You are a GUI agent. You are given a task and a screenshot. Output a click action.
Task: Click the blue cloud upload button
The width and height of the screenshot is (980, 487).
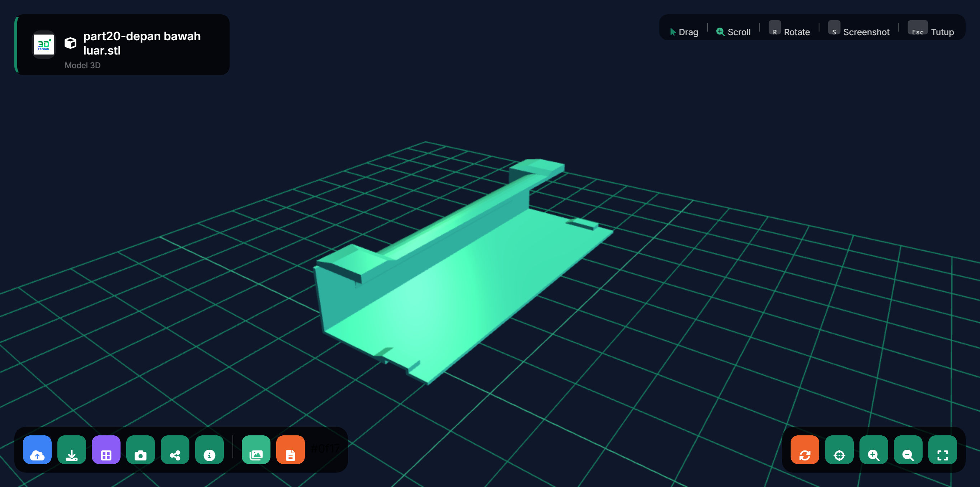pos(37,450)
